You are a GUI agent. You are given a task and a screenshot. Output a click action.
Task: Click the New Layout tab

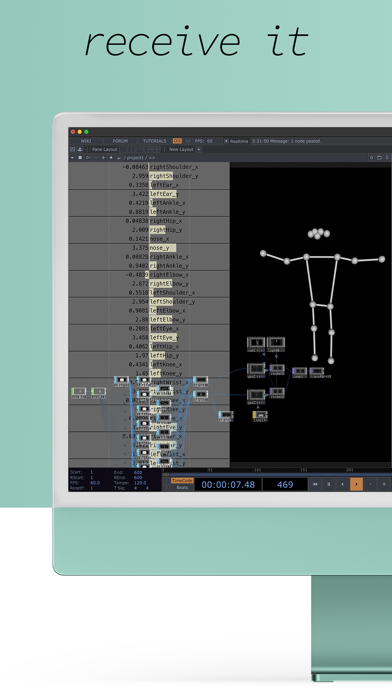(181, 150)
